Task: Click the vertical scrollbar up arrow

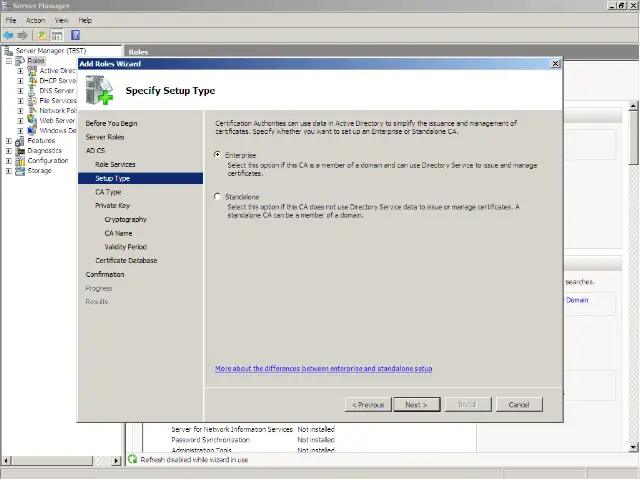Action: point(633,106)
